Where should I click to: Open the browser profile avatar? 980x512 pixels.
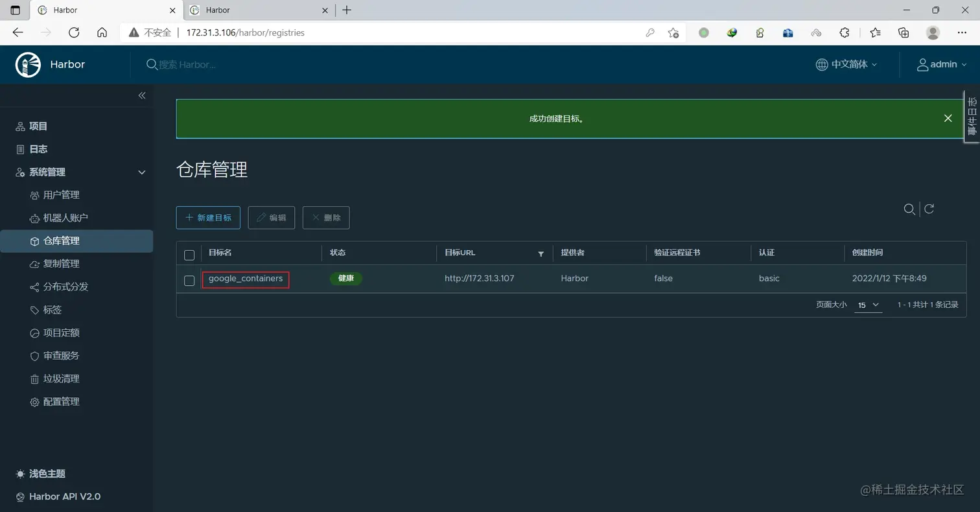click(933, 32)
